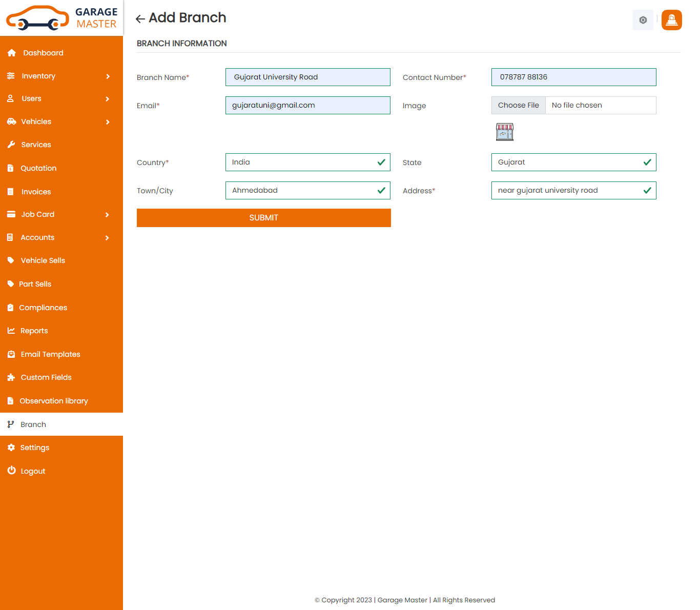Open the State dropdown showing Gujarat
The height and width of the screenshot is (610, 700).
click(573, 162)
